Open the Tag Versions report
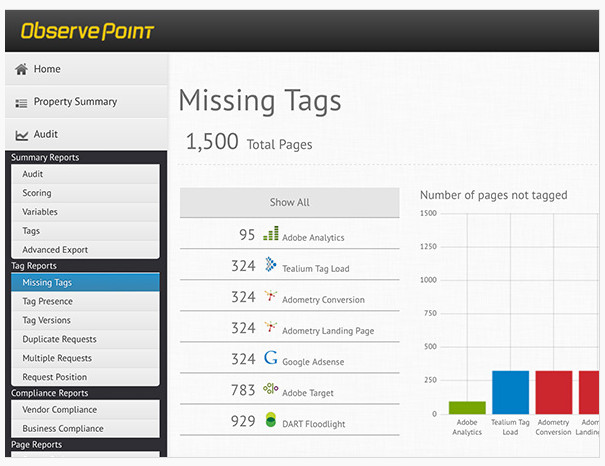This screenshot has height=466, width=605. 85,320
